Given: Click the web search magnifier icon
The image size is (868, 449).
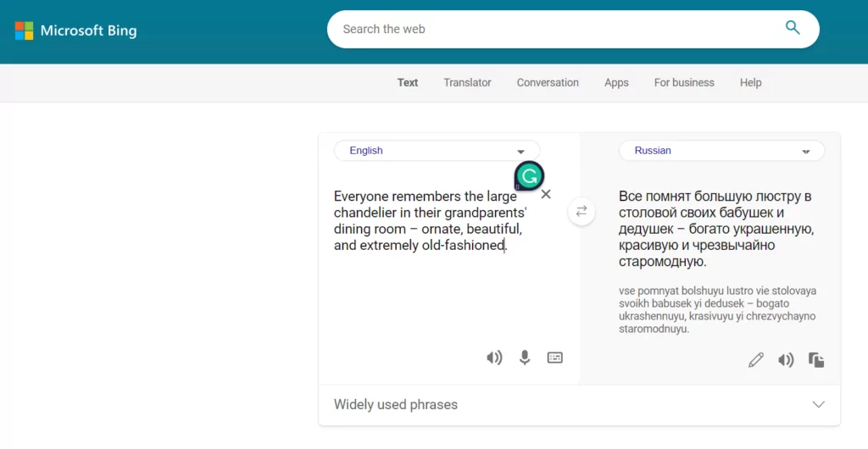Looking at the screenshot, I should pyautogui.click(x=793, y=28).
